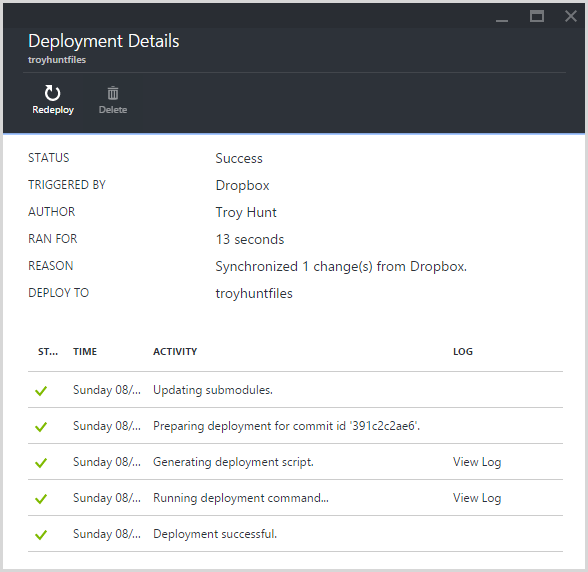Click the time cell of Updating submodules row
Screen dimensions: 588x572
pyautogui.click(x=107, y=390)
